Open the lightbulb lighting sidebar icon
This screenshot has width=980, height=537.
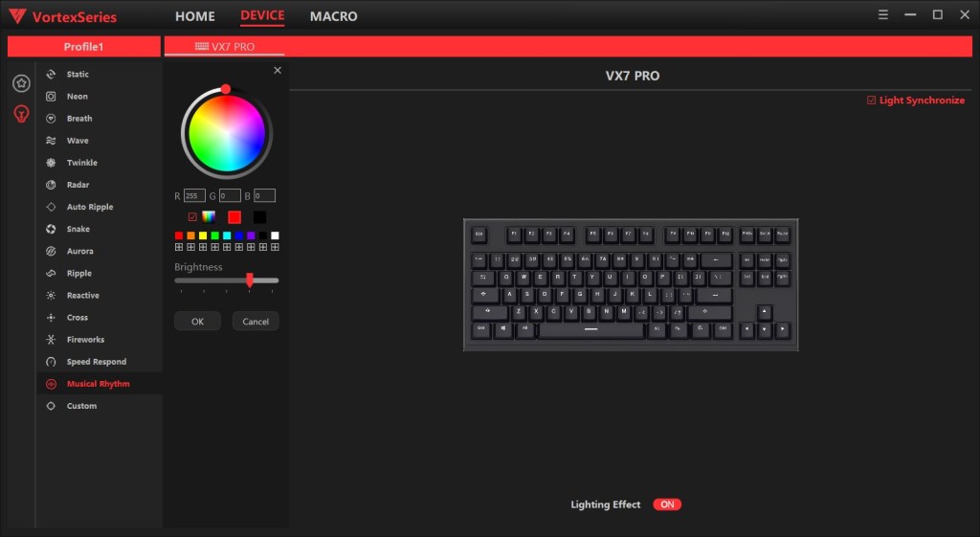click(x=21, y=114)
